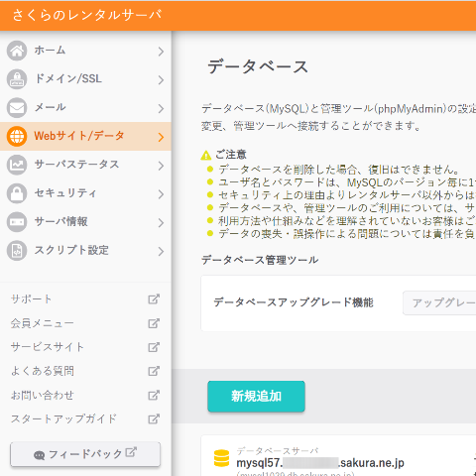Click external link icon beside お問い合わせ
This screenshot has width=476, height=476.
point(154,395)
